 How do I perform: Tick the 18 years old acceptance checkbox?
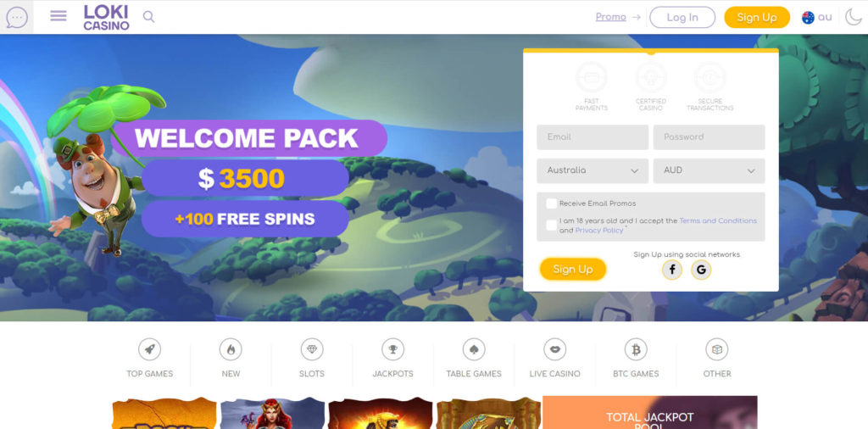(x=551, y=225)
